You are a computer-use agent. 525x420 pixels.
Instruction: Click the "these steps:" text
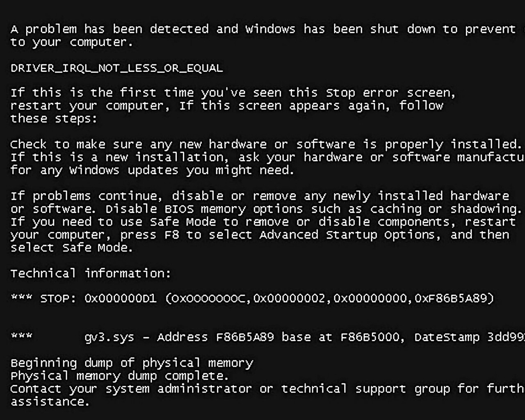click(54, 119)
